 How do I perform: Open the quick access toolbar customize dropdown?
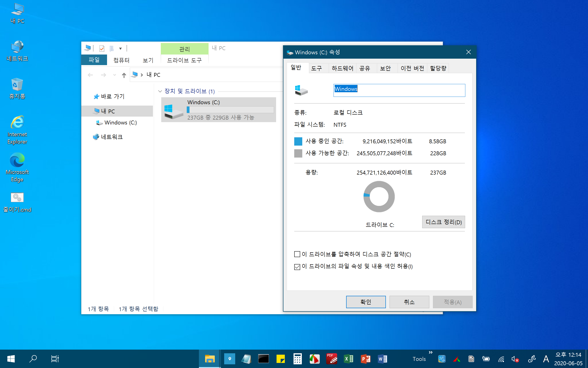pyautogui.click(x=120, y=49)
